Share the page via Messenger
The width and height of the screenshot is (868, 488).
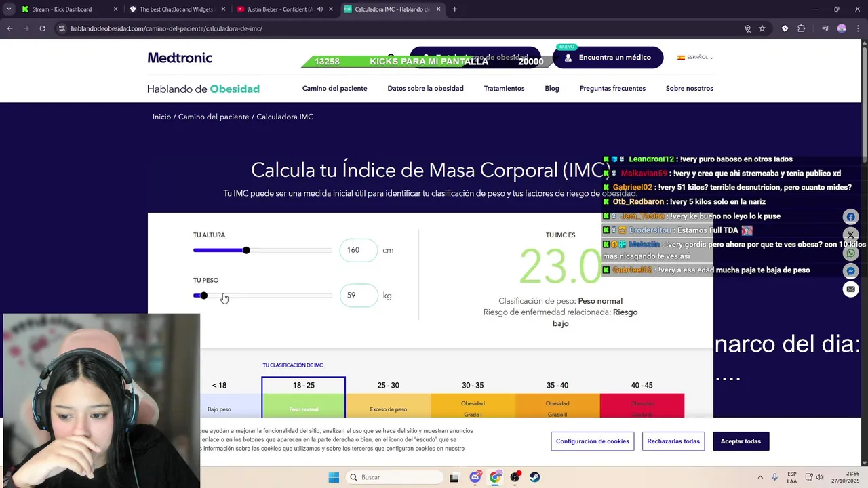pos(850,271)
